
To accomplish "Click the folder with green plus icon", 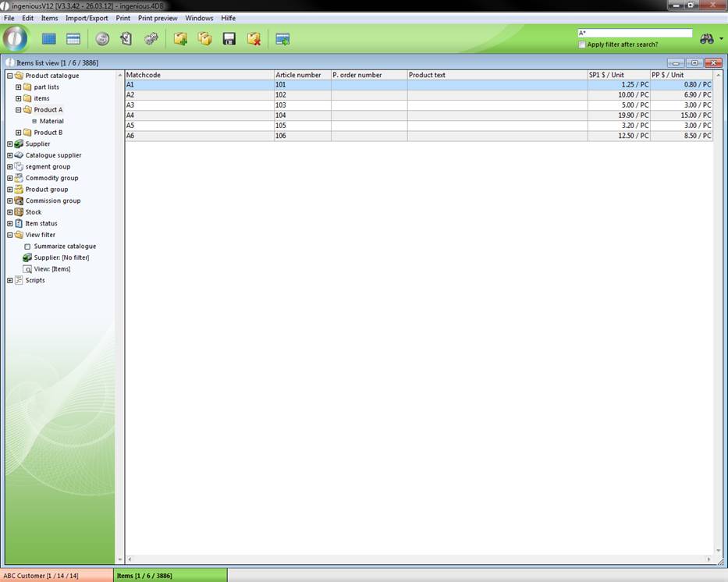I will pos(180,39).
